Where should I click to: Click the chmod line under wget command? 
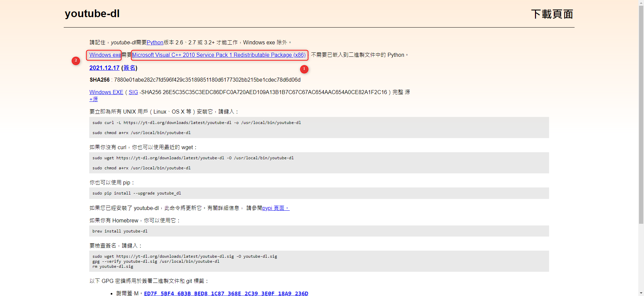tap(142, 168)
